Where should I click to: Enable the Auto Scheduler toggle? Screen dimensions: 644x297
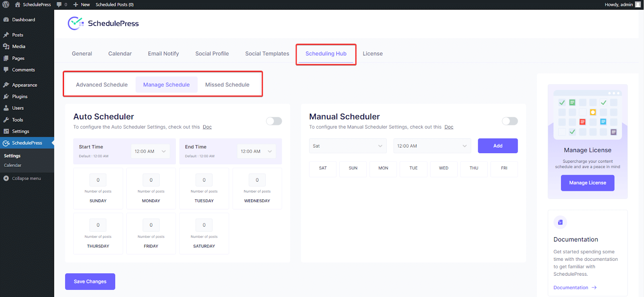tap(274, 121)
